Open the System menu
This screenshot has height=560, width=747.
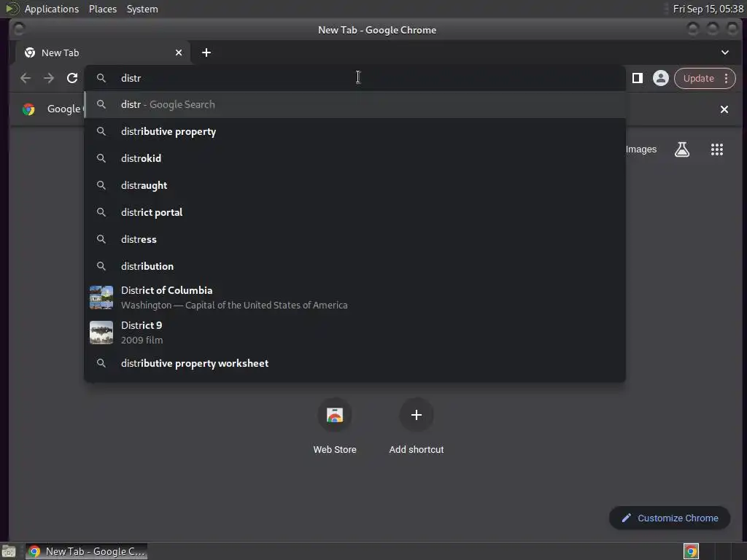[x=142, y=9]
